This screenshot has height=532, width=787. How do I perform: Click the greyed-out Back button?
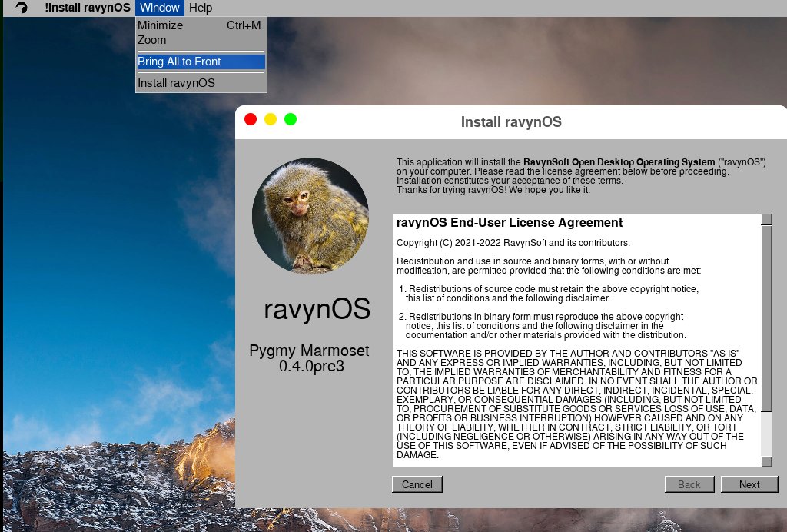[689, 484]
